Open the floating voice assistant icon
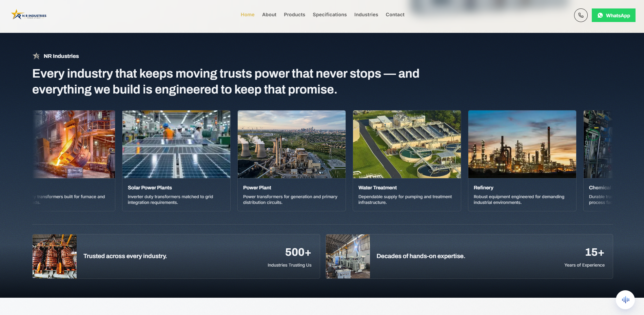Image resolution: width=644 pixels, height=315 pixels. [625, 299]
